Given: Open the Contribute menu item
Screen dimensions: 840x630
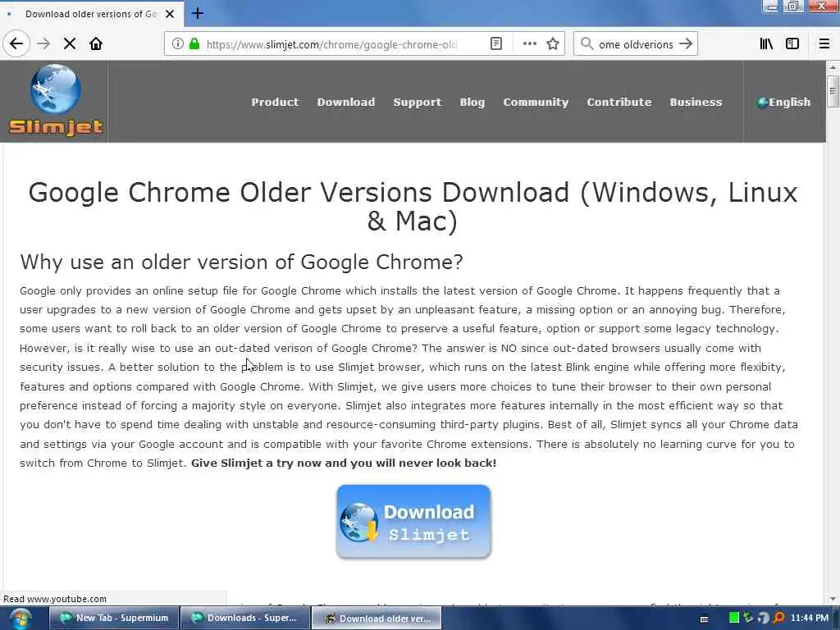Looking at the screenshot, I should [619, 102].
